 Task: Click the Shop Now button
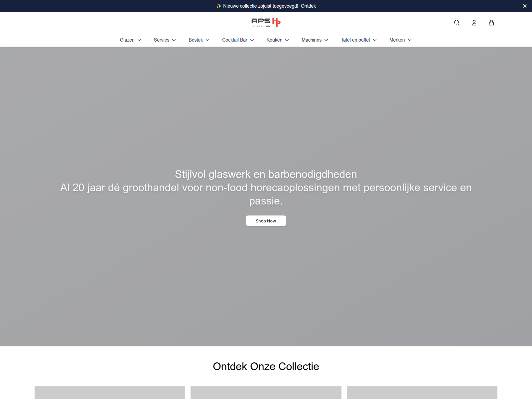pos(266,221)
